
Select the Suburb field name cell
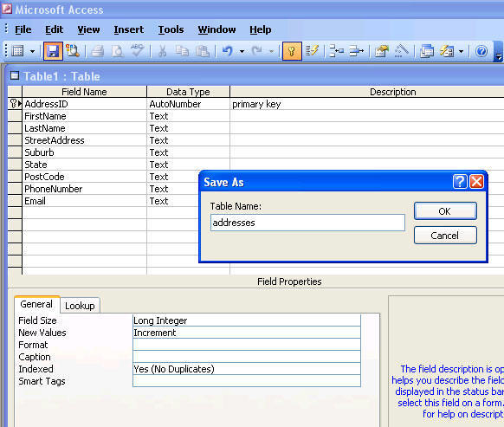[x=84, y=152]
